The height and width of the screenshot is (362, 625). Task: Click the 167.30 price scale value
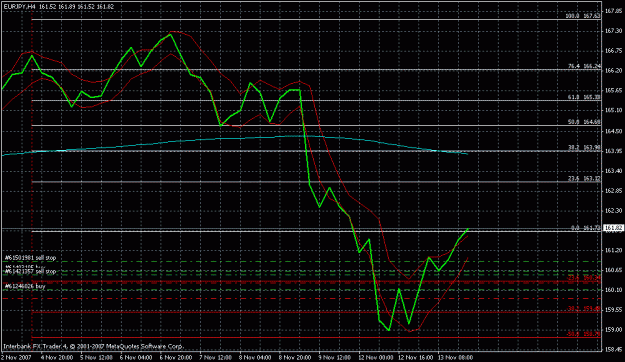click(613, 31)
